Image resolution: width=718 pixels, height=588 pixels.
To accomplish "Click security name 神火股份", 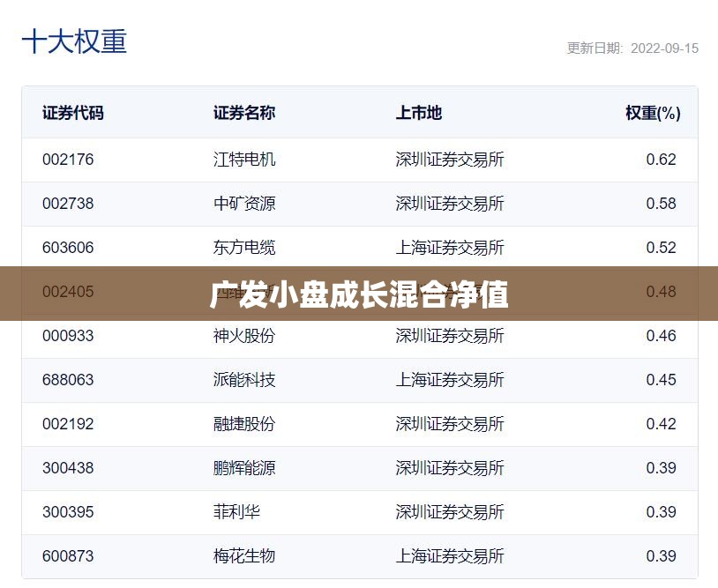I will (x=244, y=336).
